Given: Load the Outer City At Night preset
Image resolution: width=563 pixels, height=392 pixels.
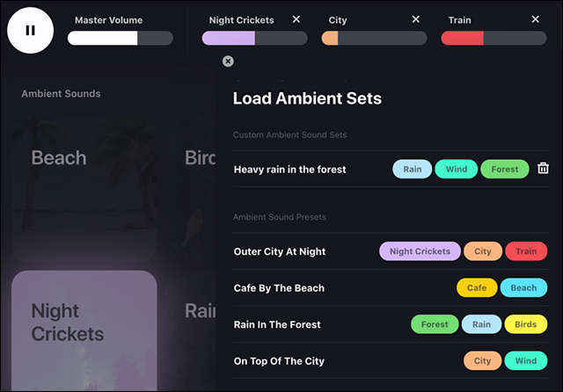Looking at the screenshot, I should (280, 251).
